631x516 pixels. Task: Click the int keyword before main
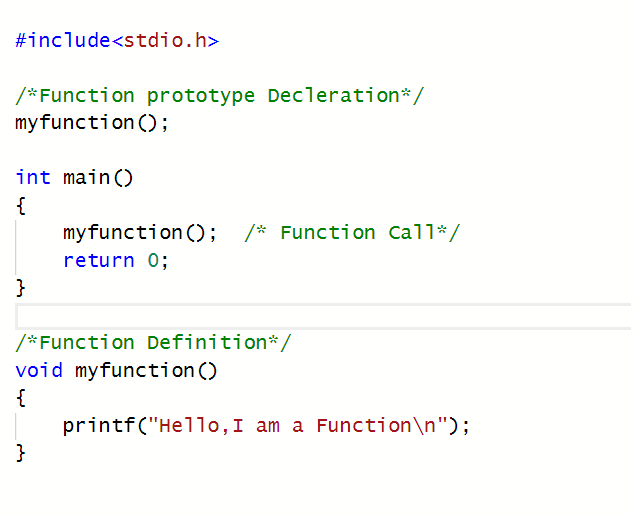pos(33,178)
